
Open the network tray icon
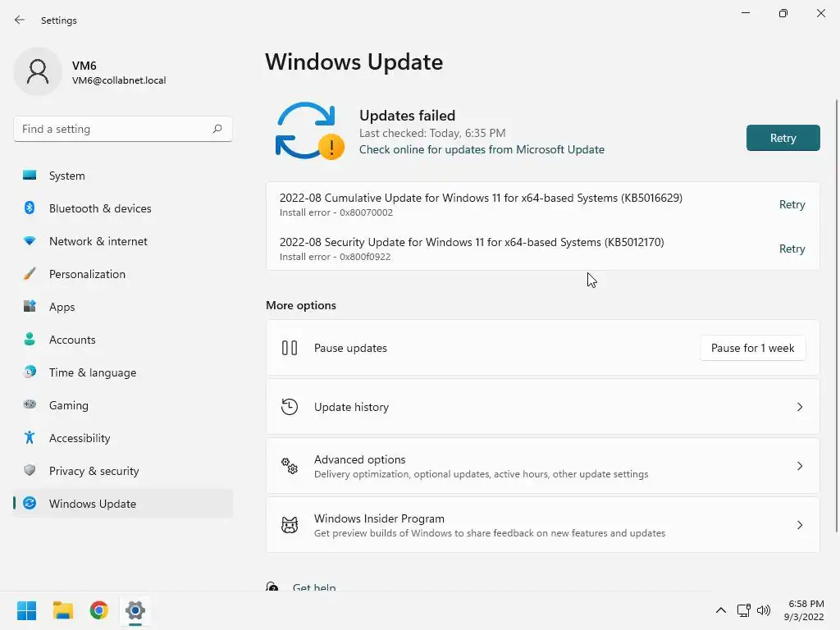click(x=743, y=610)
